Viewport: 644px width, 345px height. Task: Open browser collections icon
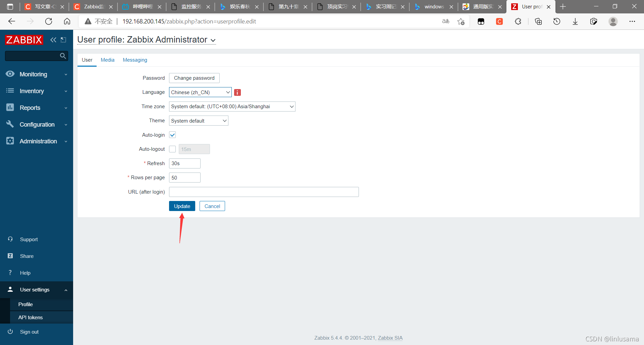click(x=538, y=21)
